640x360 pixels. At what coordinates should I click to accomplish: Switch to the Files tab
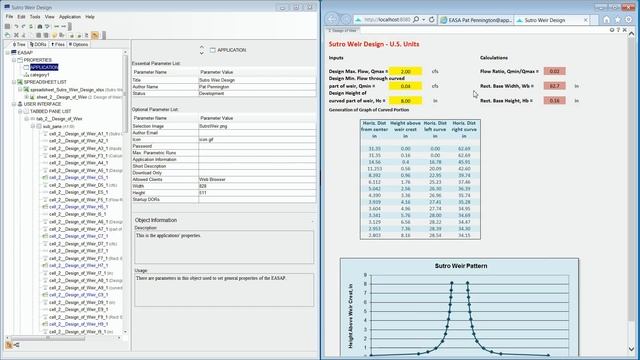point(58,44)
